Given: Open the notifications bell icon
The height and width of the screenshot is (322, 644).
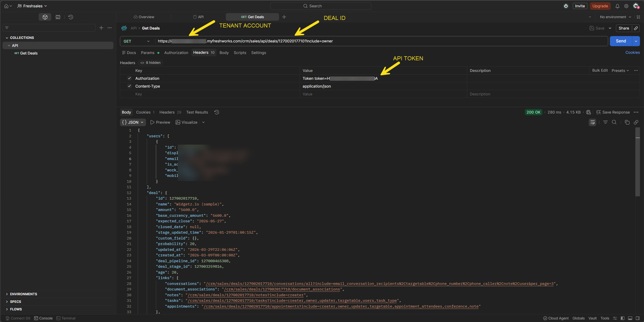Looking at the screenshot, I should (617, 6).
